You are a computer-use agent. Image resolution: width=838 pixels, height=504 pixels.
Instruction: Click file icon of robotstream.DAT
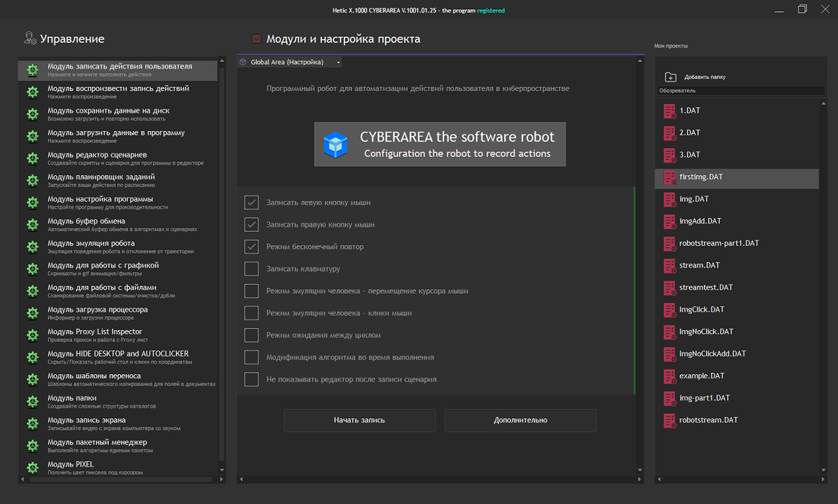669,420
